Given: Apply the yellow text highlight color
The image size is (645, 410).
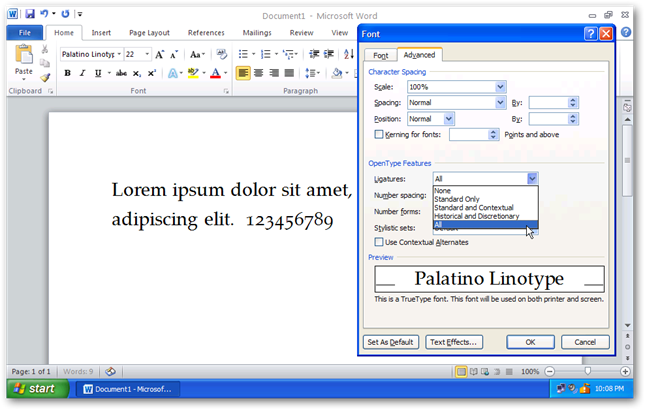Looking at the screenshot, I should tap(193, 73).
